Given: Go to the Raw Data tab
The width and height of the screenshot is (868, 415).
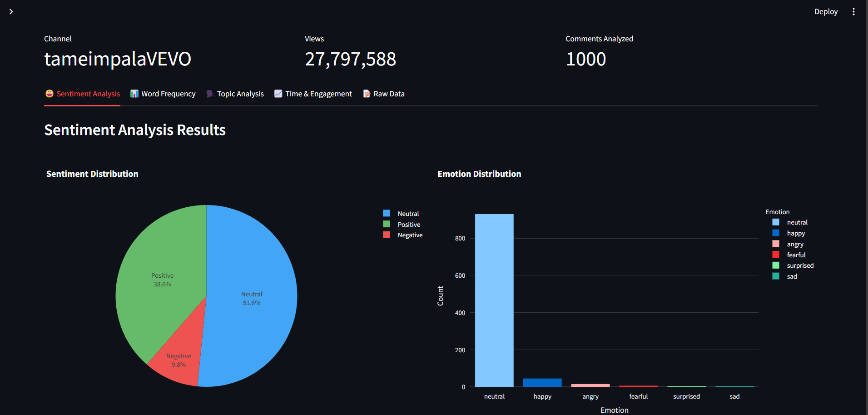Looking at the screenshot, I should [384, 94].
